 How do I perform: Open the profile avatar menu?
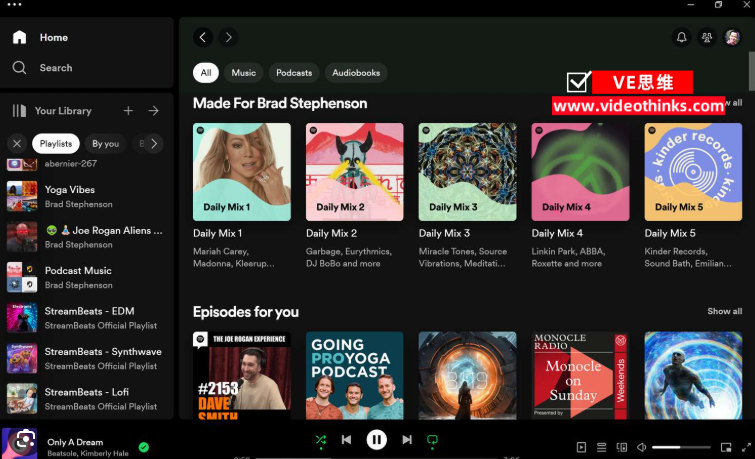coord(732,37)
